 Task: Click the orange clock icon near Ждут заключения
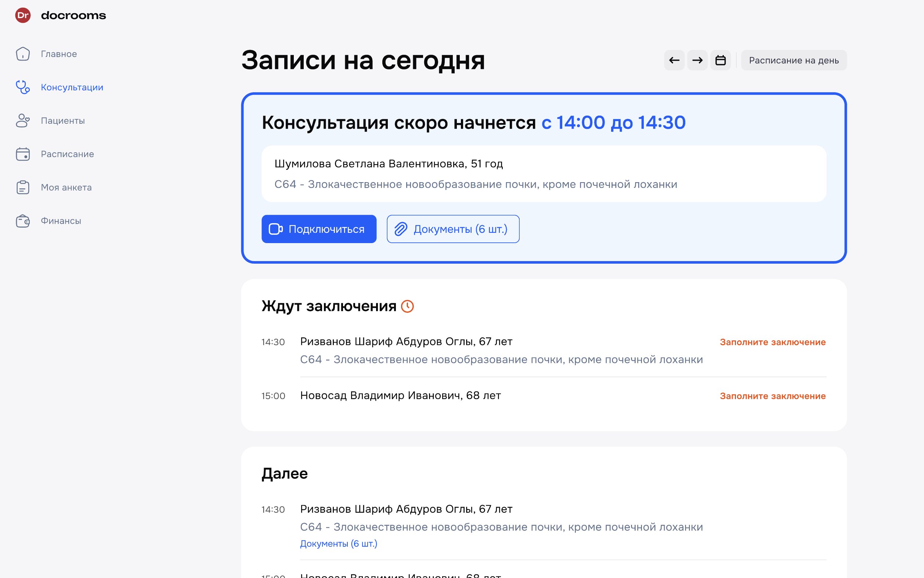click(x=407, y=306)
